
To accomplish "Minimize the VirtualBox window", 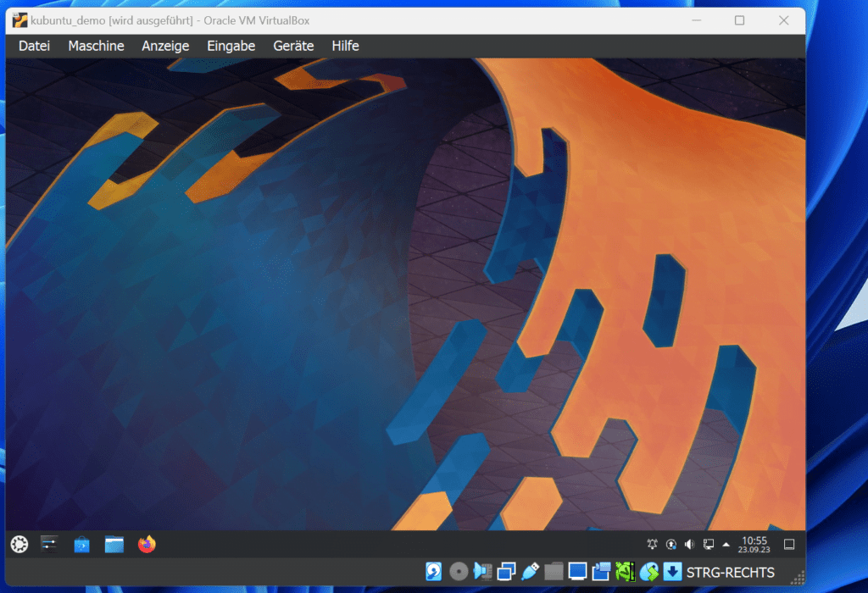I will [697, 20].
